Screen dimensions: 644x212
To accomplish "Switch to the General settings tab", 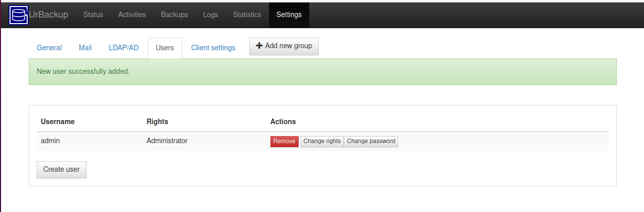I will [x=49, y=48].
